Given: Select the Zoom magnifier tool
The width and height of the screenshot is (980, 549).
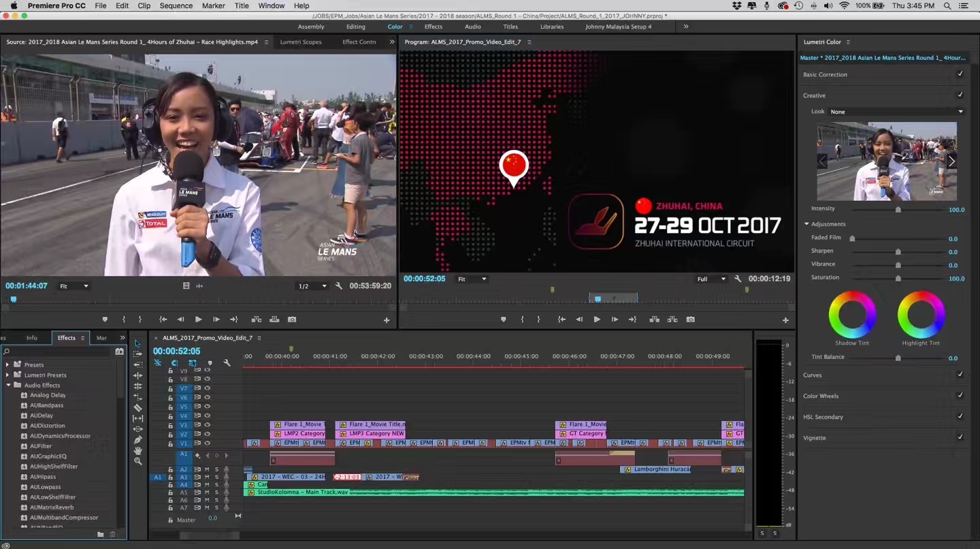Looking at the screenshot, I should point(137,462).
